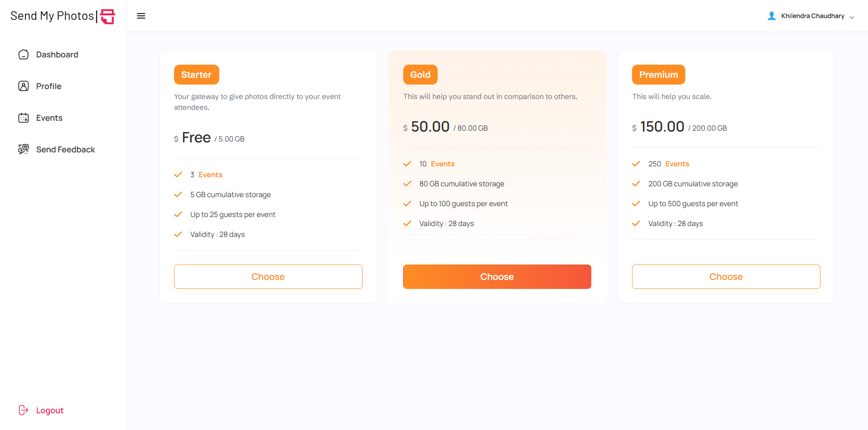Image resolution: width=868 pixels, height=430 pixels.
Task: Expand the Khilendra Chaudhary account dropdown
Action: [x=852, y=17]
